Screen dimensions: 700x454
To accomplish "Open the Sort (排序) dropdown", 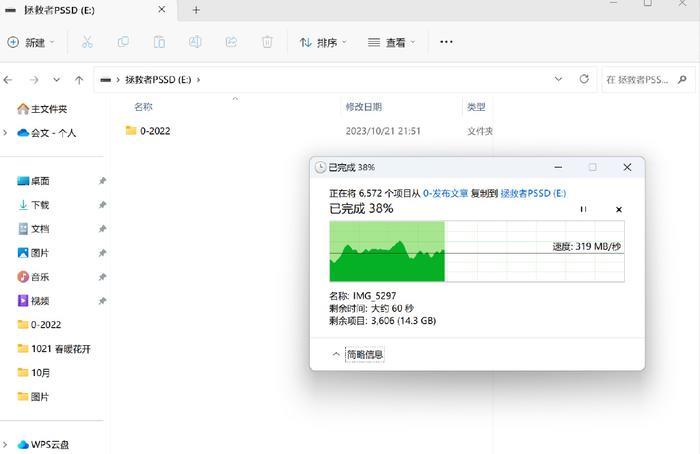I will click(323, 42).
